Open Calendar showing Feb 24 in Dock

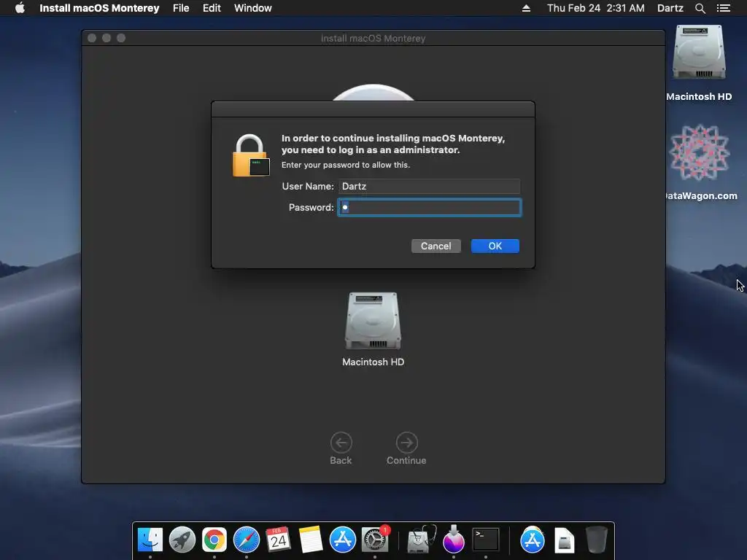tap(278, 540)
